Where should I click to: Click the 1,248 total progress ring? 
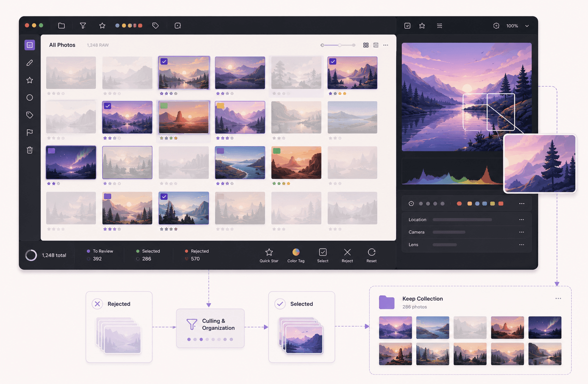(31, 255)
